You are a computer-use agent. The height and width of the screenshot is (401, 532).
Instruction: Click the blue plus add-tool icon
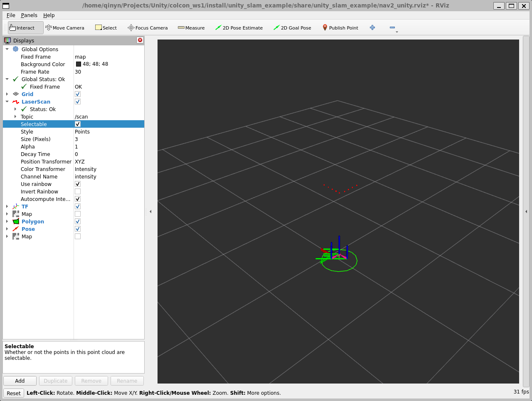(372, 27)
